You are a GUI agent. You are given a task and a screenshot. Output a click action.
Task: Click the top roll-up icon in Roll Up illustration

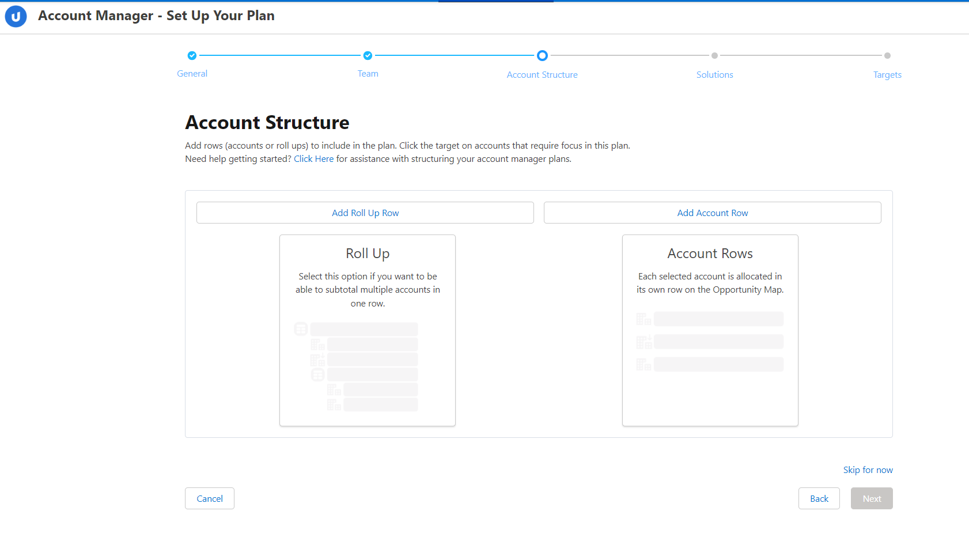pos(301,329)
